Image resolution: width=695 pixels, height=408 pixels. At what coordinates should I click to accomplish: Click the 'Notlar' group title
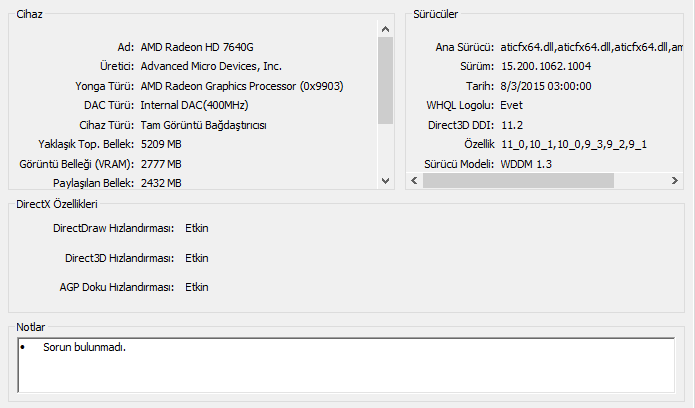point(31,327)
